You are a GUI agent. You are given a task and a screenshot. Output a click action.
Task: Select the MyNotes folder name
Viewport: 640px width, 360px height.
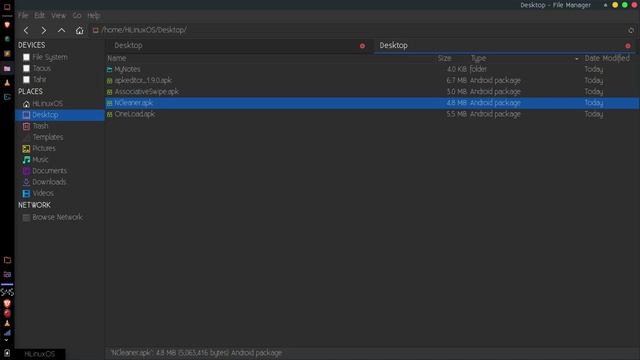click(x=127, y=69)
